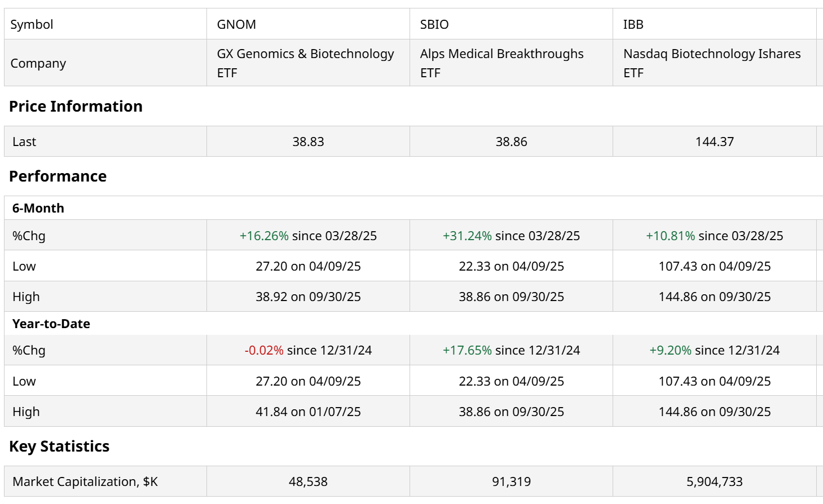
Task: Click the SBIO symbol cell
Action: click(434, 24)
